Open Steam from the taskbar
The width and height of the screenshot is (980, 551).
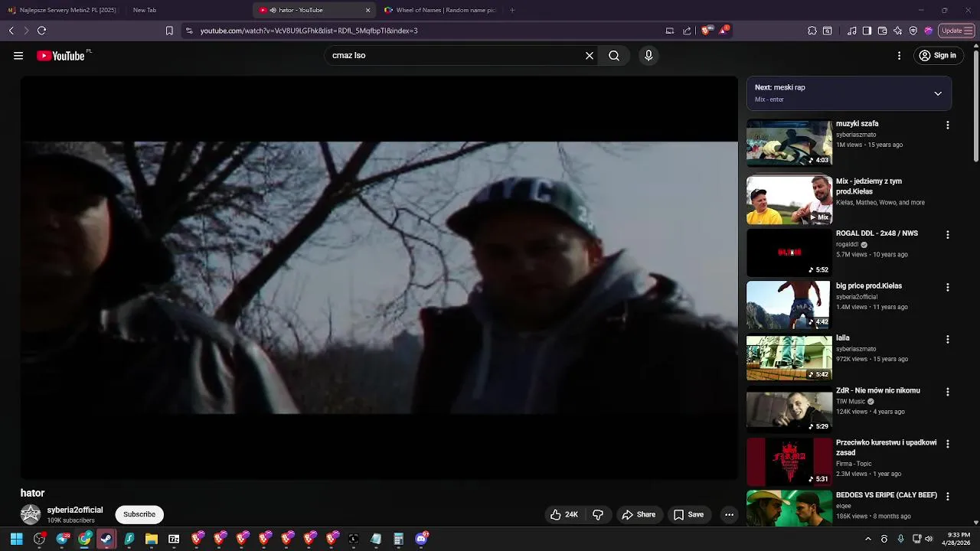(x=106, y=539)
